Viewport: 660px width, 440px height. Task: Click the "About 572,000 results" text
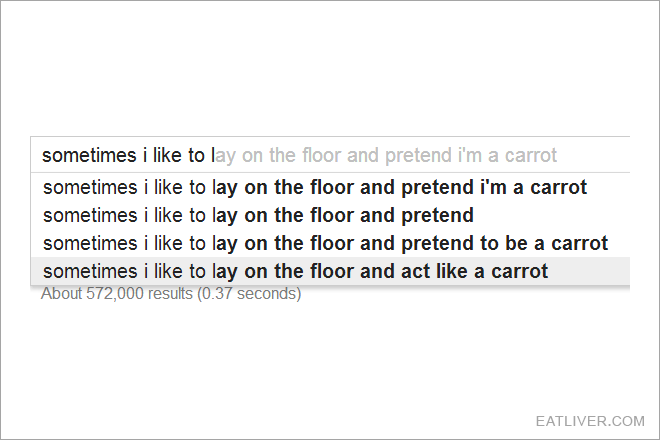click(117, 293)
